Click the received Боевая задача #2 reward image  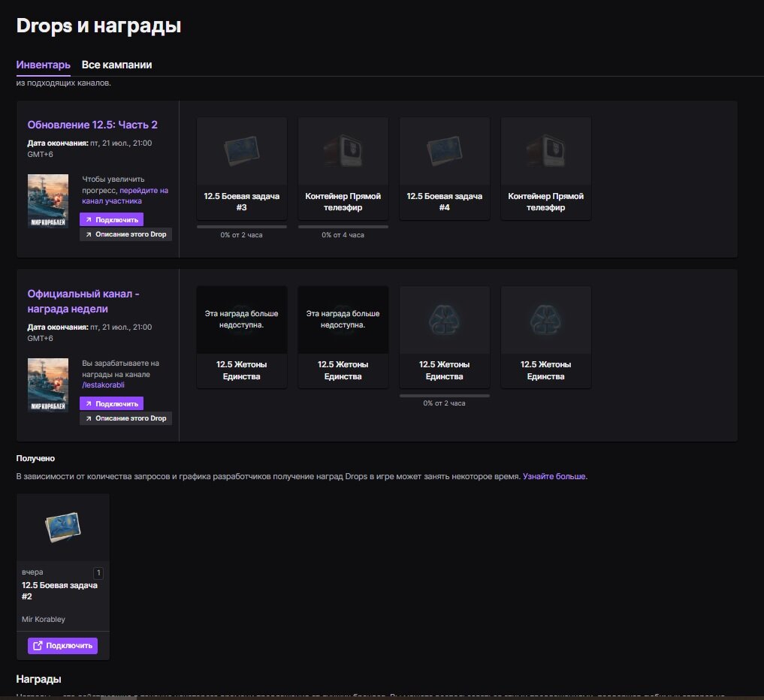pos(62,527)
